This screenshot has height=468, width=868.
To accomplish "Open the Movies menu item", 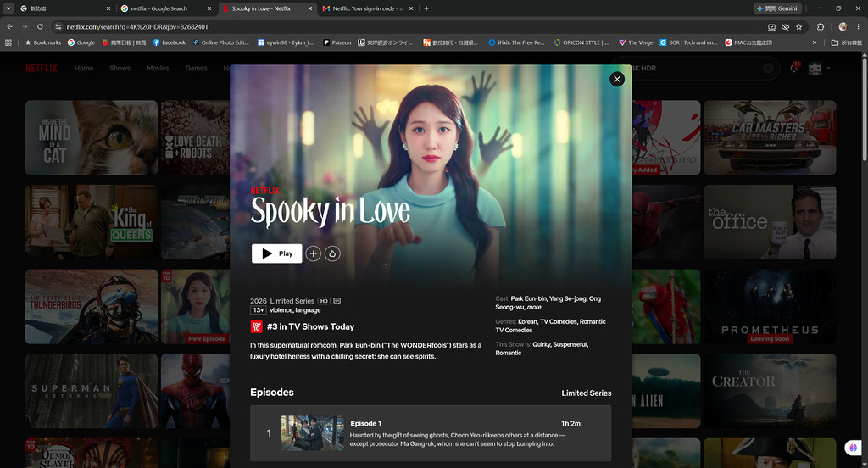I will coord(158,68).
